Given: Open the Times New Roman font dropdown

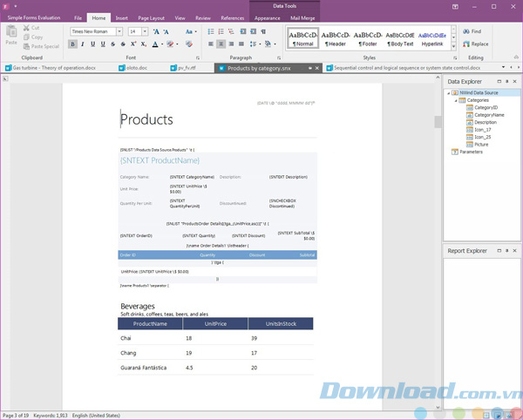Looking at the screenshot, I should coord(121,31).
